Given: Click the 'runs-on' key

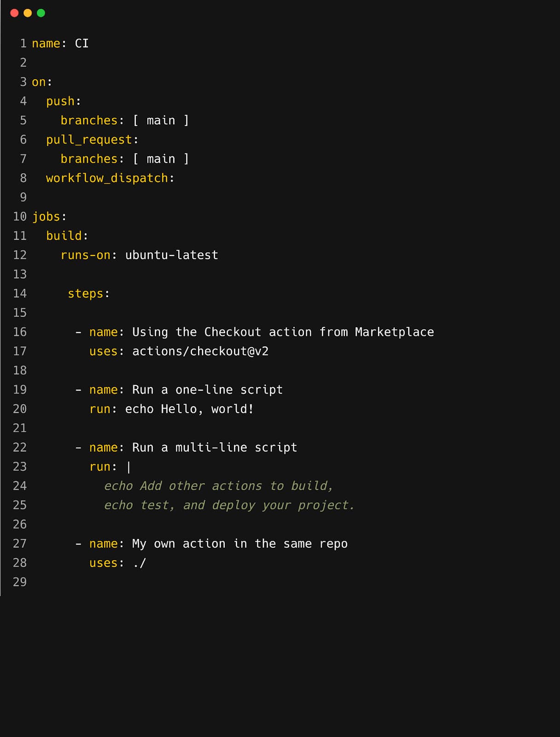Looking at the screenshot, I should coord(85,255).
